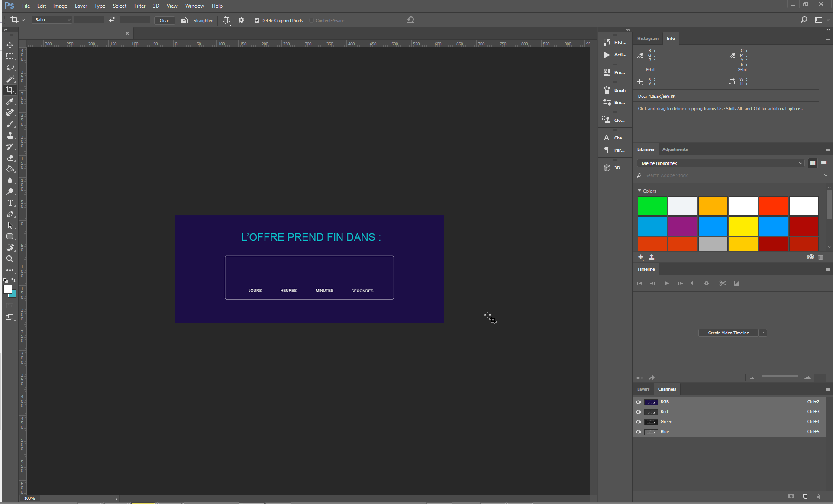
Task: Toggle Delete Cropped Pixels checkbox
Action: (257, 20)
